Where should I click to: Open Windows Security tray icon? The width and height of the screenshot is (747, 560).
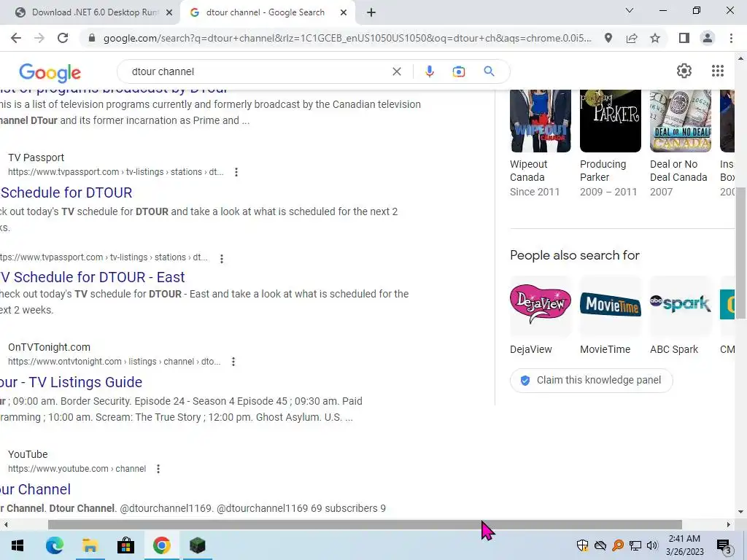pyautogui.click(x=582, y=545)
